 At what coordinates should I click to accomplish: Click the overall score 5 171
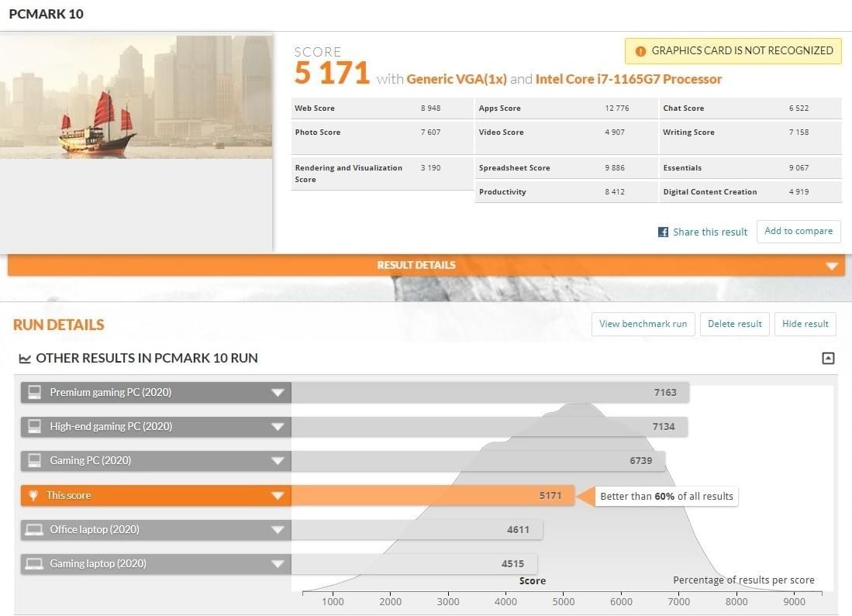coord(332,73)
